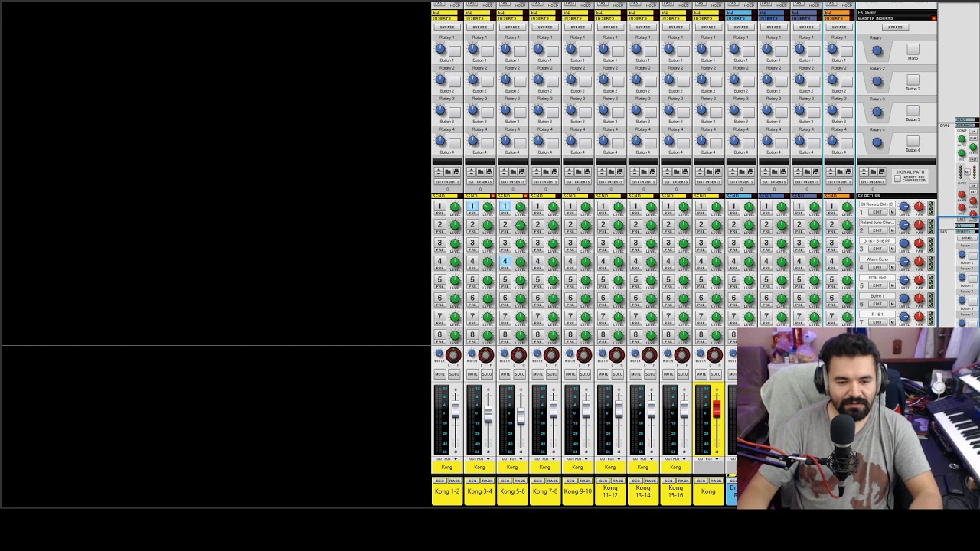Click Roland Juno Chor FX return name
Viewport: 980px width, 551px height.
click(x=877, y=223)
